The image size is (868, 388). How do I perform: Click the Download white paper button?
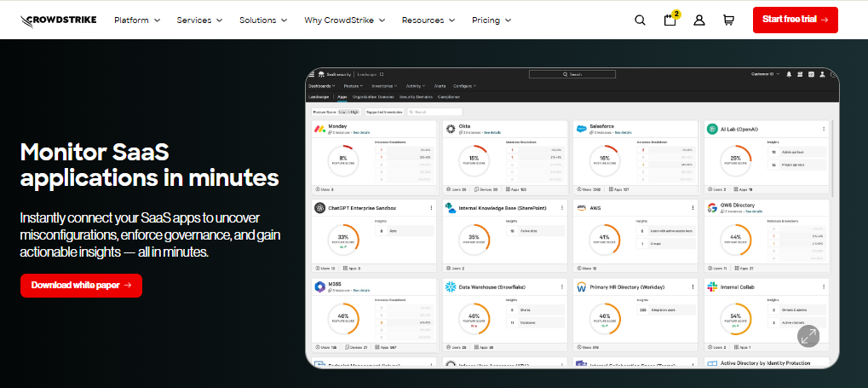pyautogui.click(x=82, y=286)
